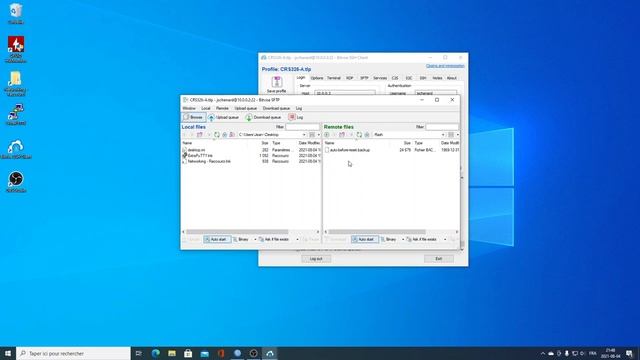Open the Local menu
Image resolution: width=640 pixels, height=360 pixels.
(206, 108)
